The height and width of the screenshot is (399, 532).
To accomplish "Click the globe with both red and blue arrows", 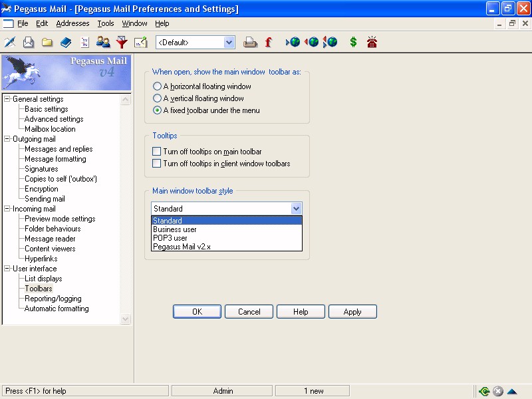I will coord(330,42).
